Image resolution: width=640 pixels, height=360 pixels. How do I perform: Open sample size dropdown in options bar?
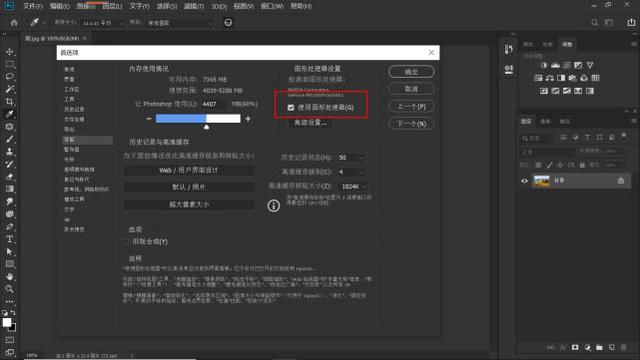coord(102,23)
